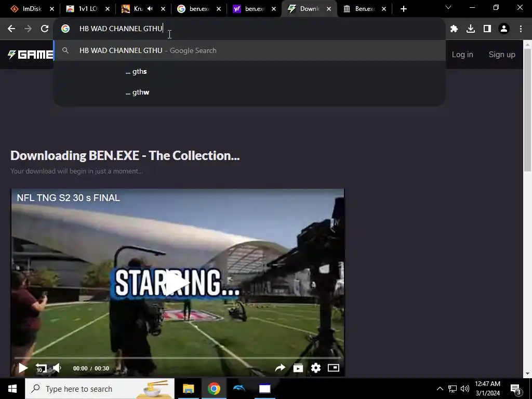
Task: Show hidden tray icons chevron
Action: click(x=440, y=389)
